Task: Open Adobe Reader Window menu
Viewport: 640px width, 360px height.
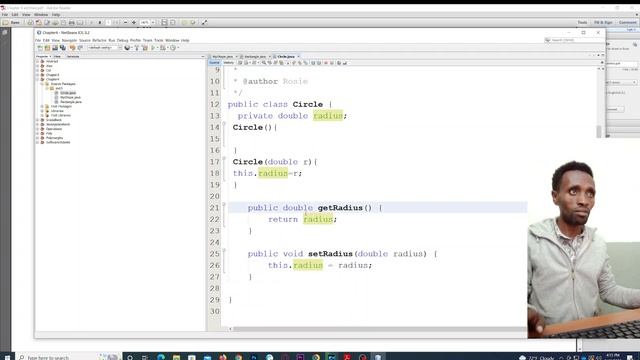Action: [x=41, y=14]
